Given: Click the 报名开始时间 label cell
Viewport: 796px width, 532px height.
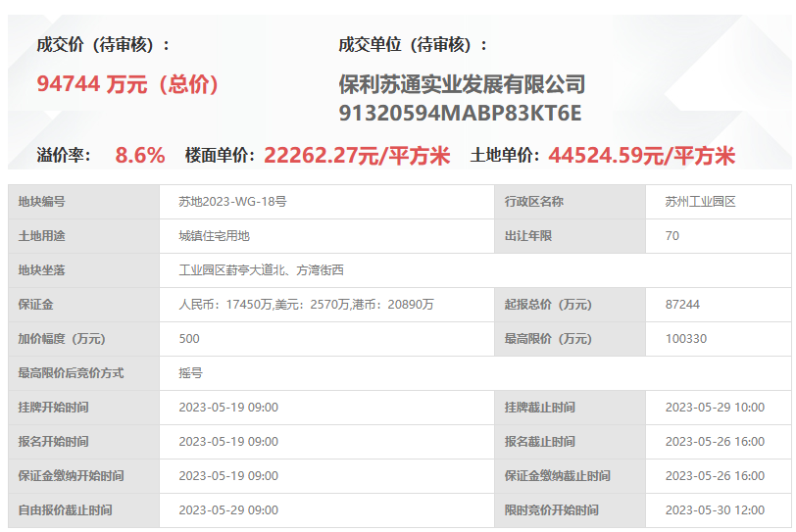Looking at the screenshot, I should tap(83, 442).
